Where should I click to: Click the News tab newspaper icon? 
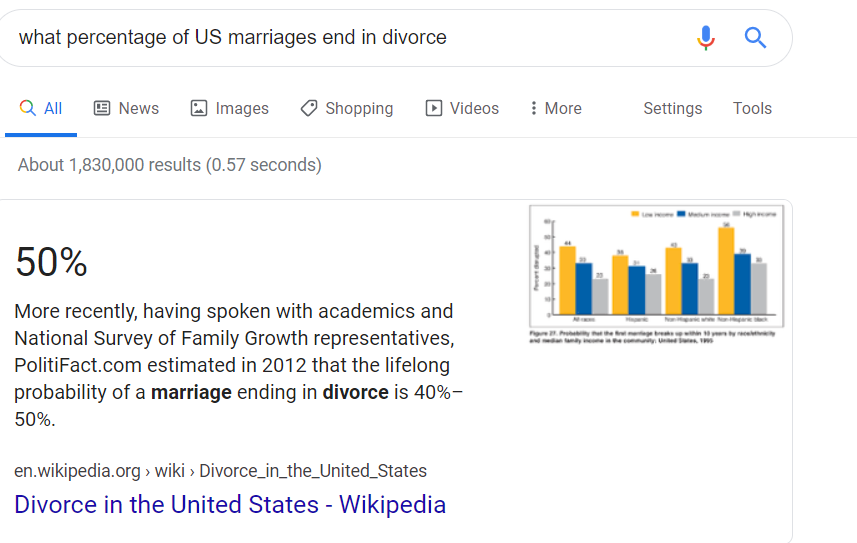(x=102, y=108)
